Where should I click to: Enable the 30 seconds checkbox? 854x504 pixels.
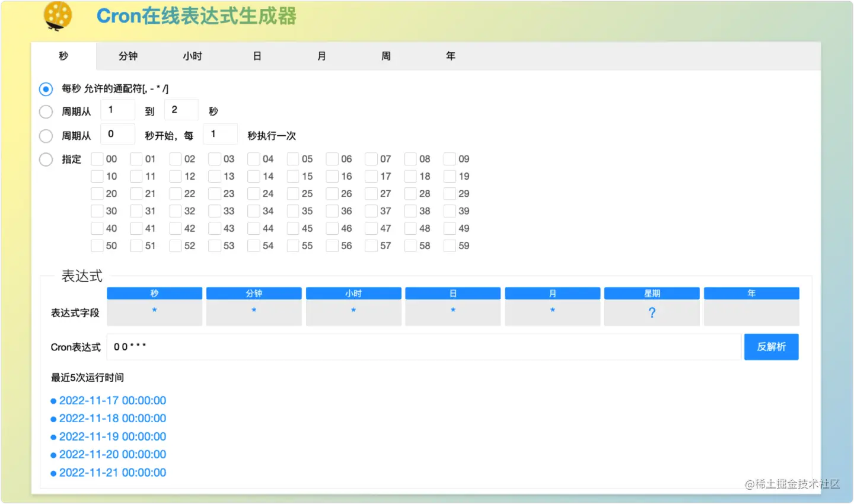click(x=97, y=211)
